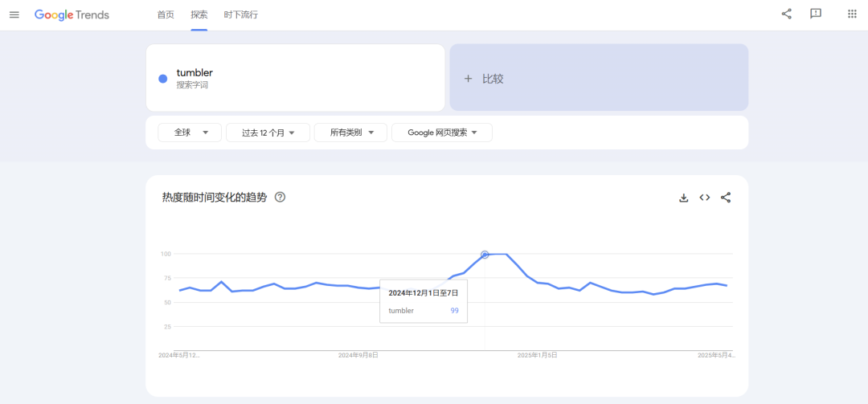Download the interest over time CSV
This screenshot has height=404, width=868.
pyautogui.click(x=684, y=198)
